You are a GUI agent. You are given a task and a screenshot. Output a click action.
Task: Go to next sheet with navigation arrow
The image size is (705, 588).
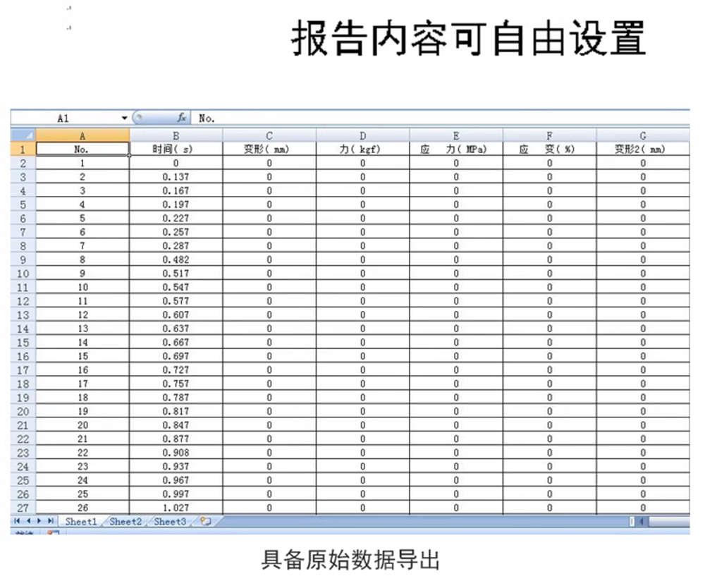click(39, 521)
